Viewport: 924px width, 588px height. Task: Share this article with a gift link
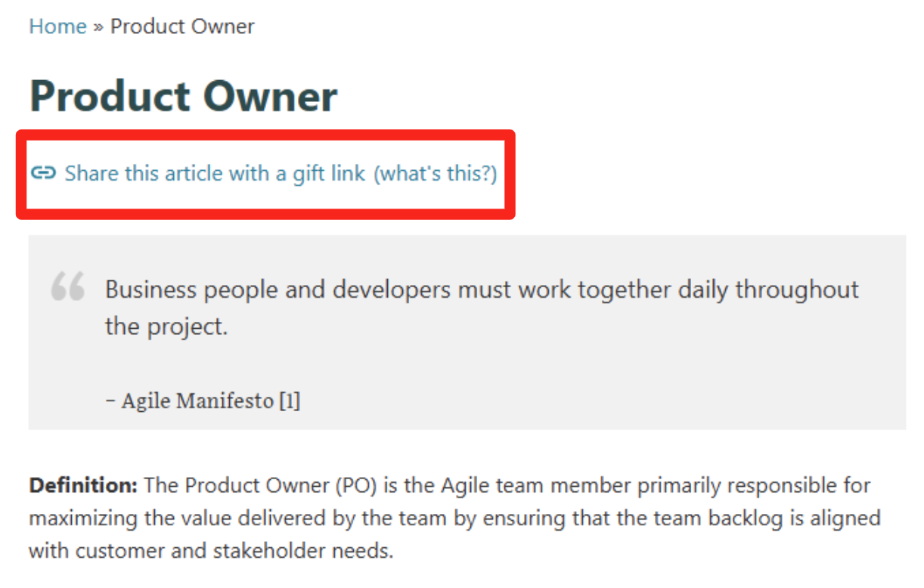coord(215,174)
